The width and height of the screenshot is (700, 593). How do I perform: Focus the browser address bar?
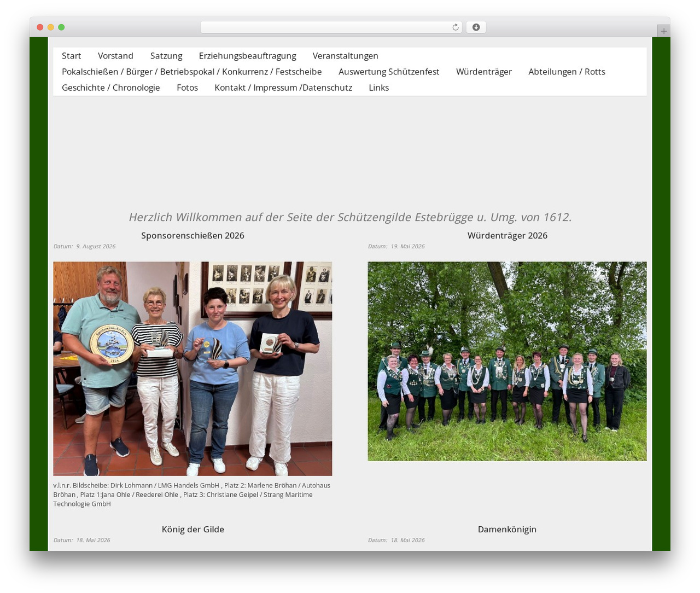coord(331,27)
